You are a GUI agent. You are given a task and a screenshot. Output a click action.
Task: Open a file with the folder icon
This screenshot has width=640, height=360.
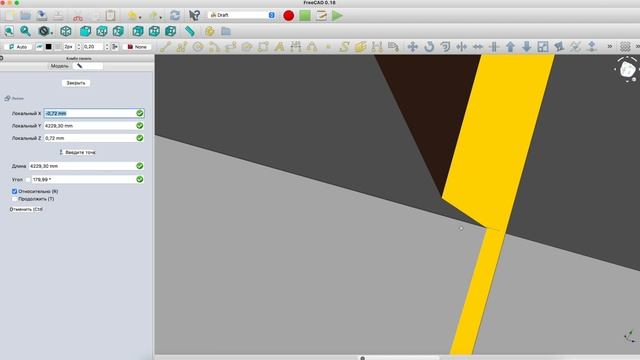tap(25, 16)
